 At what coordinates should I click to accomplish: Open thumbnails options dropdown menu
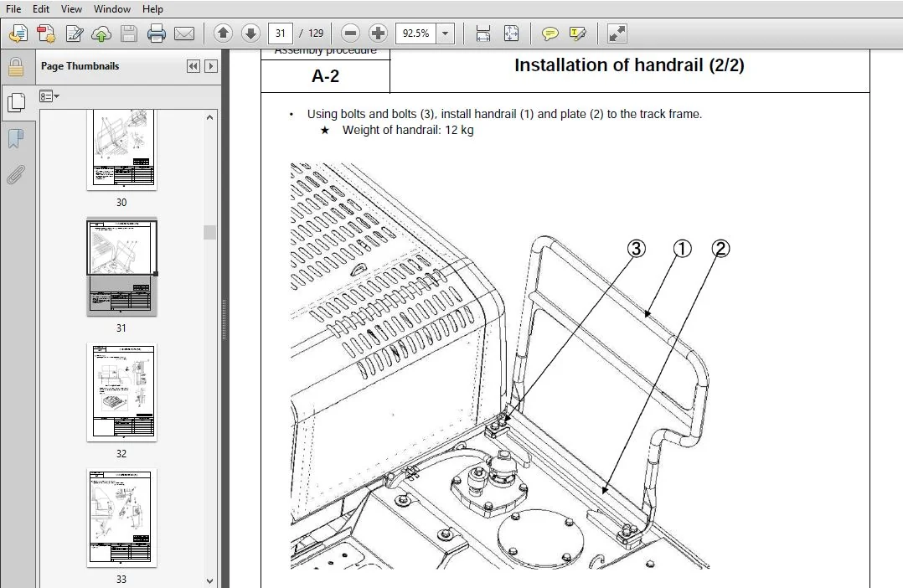click(49, 96)
